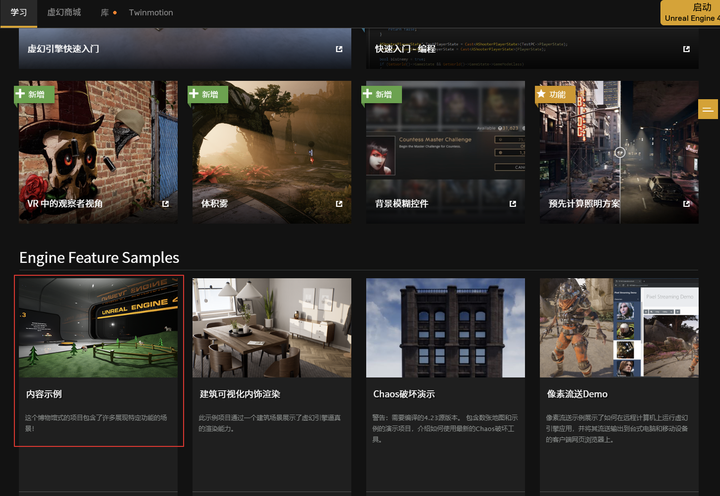This screenshot has width=720, height=496.
Task: Click external link icon on 预先计算照明方案 card
Action: tap(686, 203)
